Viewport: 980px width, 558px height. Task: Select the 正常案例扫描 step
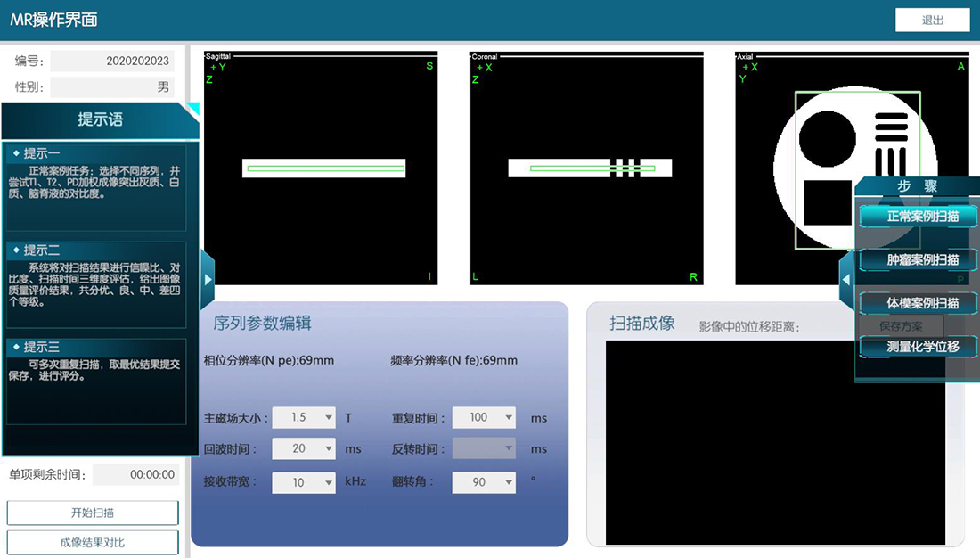918,216
